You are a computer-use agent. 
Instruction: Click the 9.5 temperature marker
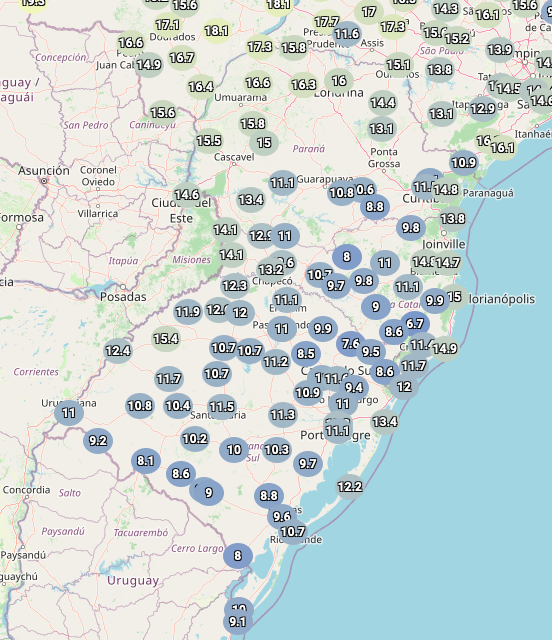point(371,351)
